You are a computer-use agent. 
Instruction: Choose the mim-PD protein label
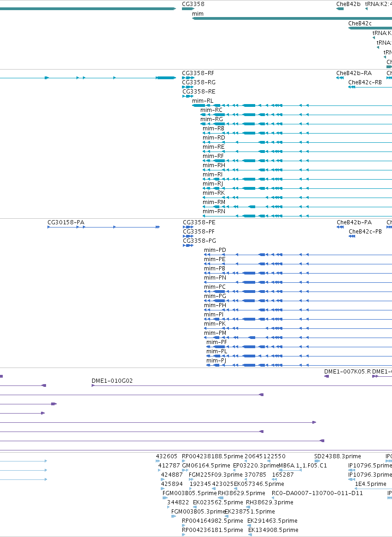(x=215, y=250)
